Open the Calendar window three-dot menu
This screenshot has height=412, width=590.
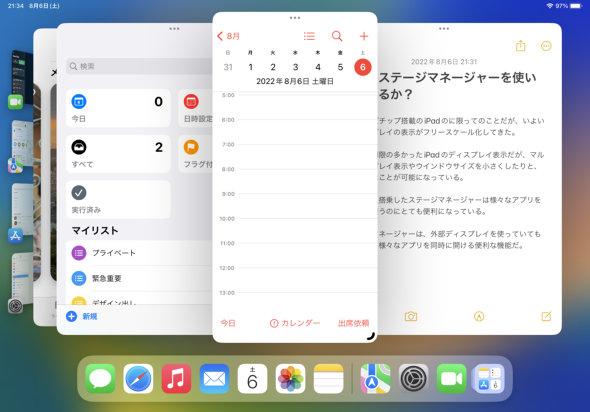click(295, 18)
